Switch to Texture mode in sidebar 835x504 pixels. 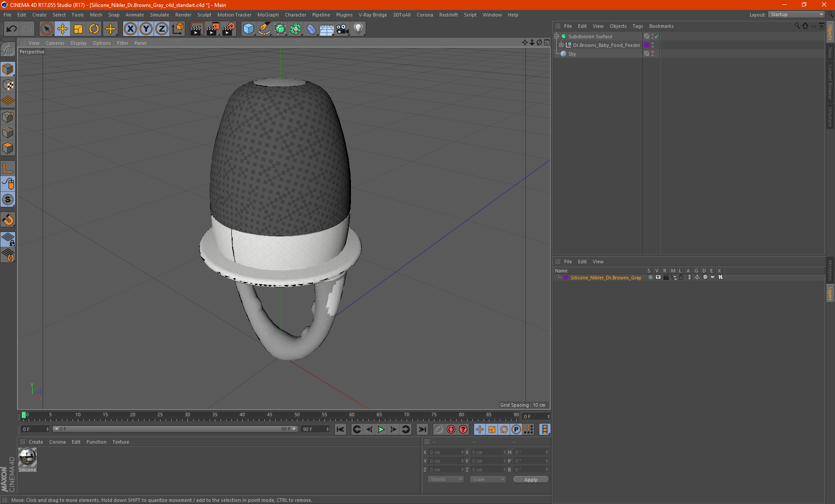tap(8, 85)
